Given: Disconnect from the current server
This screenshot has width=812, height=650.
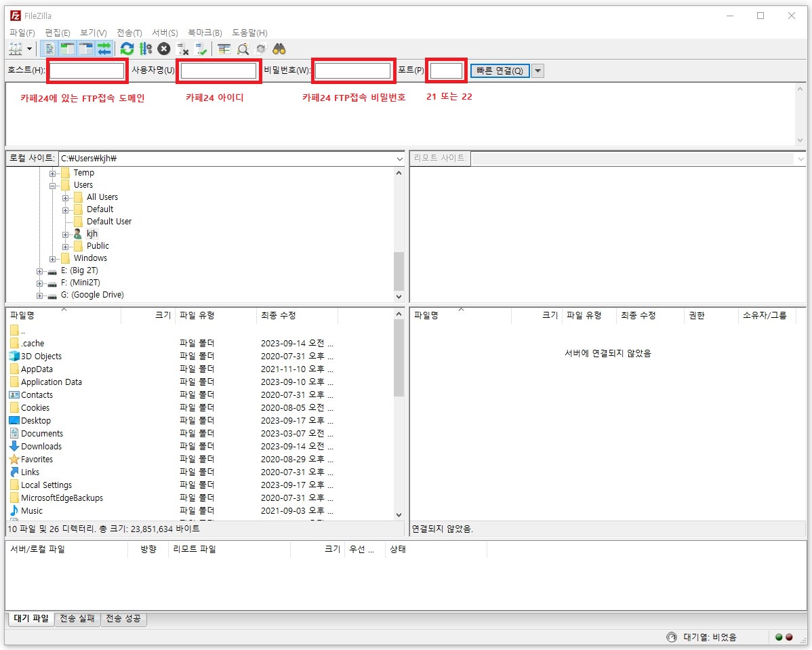Looking at the screenshot, I should [182, 49].
